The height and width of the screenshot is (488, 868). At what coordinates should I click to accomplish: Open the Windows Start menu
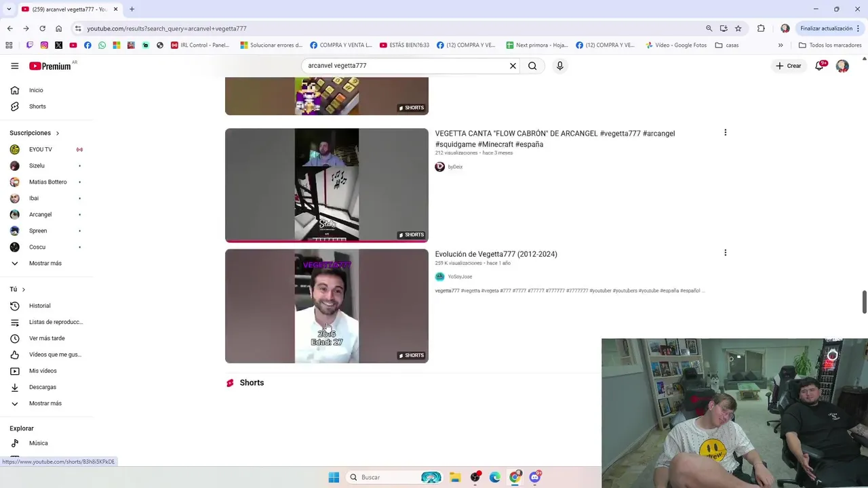(x=334, y=477)
